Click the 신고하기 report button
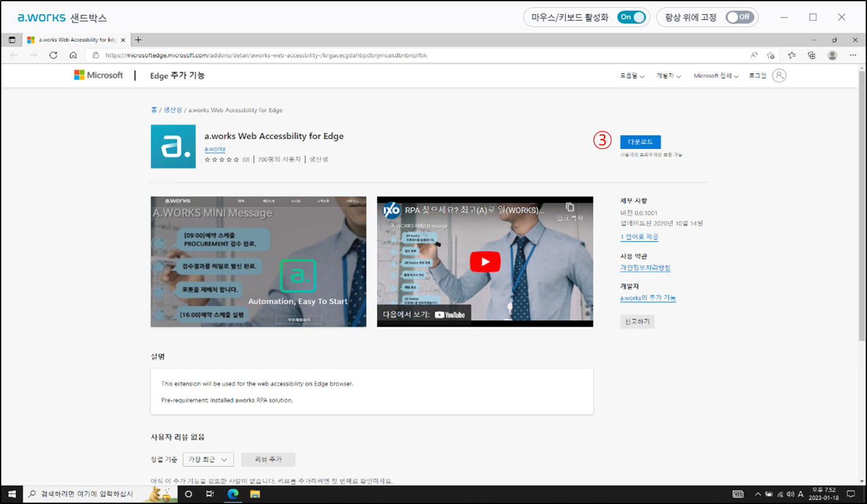This screenshot has width=867, height=504. [x=637, y=321]
